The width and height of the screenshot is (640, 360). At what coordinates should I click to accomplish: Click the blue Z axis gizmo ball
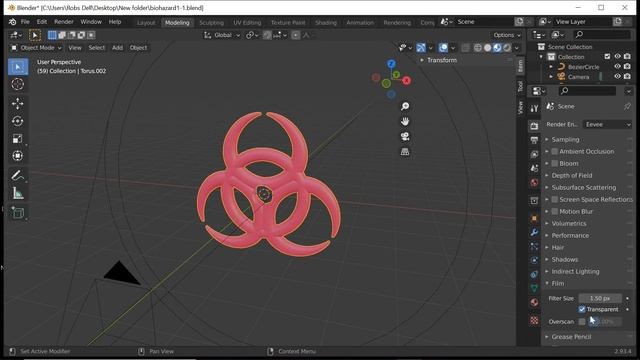[x=391, y=64]
